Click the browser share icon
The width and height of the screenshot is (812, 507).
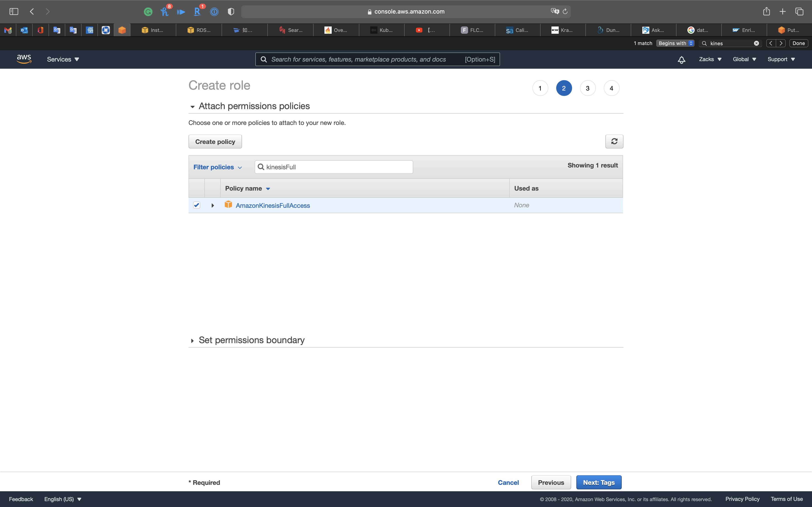click(x=766, y=11)
